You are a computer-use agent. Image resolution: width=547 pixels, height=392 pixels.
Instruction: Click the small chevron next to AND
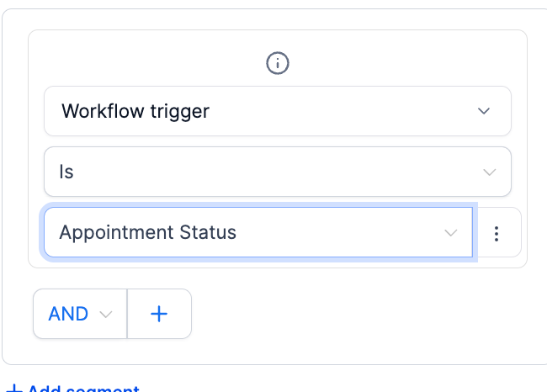coord(106,315)
